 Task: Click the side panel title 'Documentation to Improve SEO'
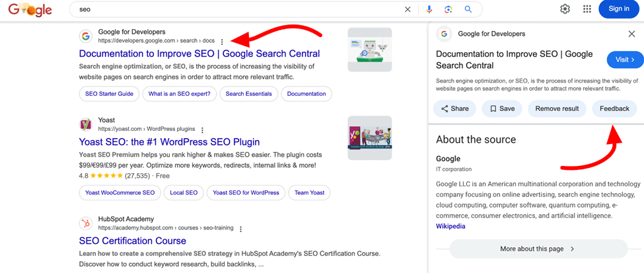click(x=515, y=59)
